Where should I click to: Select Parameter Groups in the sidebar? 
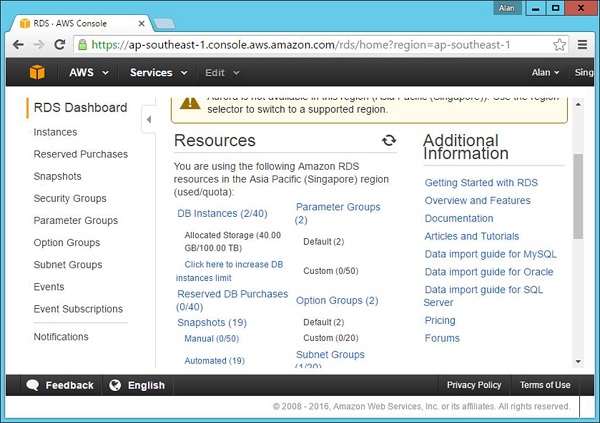[75, 220]
